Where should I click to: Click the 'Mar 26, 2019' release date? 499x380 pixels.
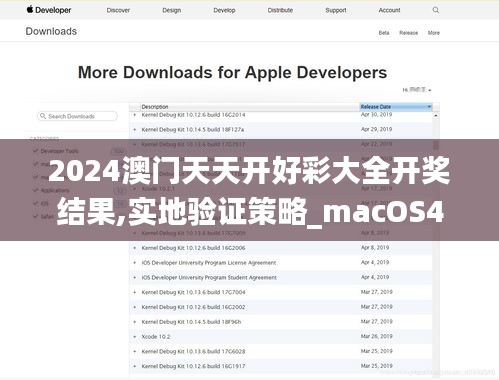376,336
